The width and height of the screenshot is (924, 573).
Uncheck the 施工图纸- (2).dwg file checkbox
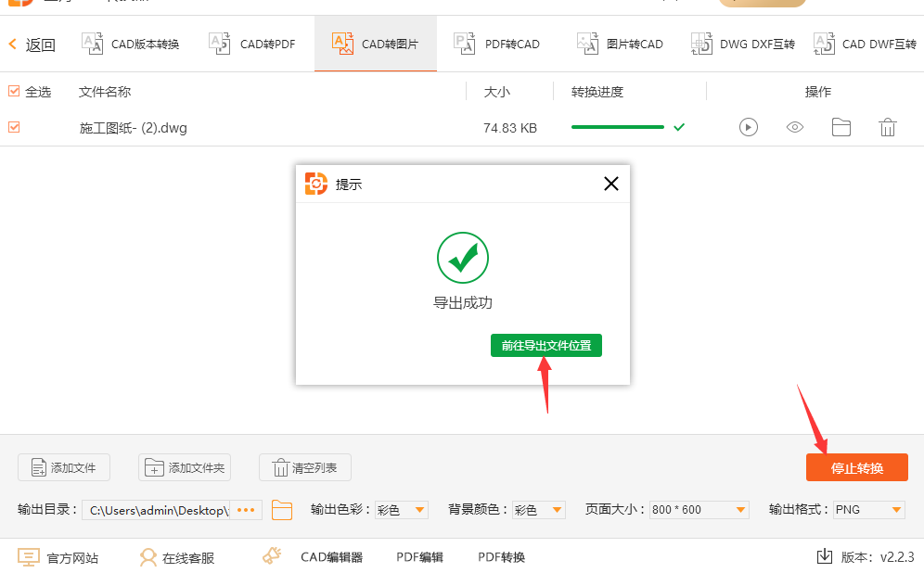[x=14, y=127]
